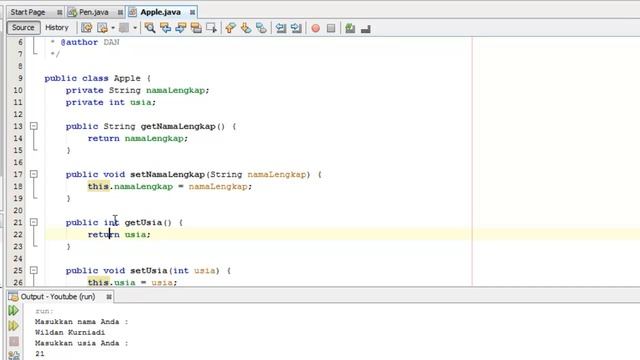
Task: Close the Output - Youtube (run) tab
Action: 109,297
